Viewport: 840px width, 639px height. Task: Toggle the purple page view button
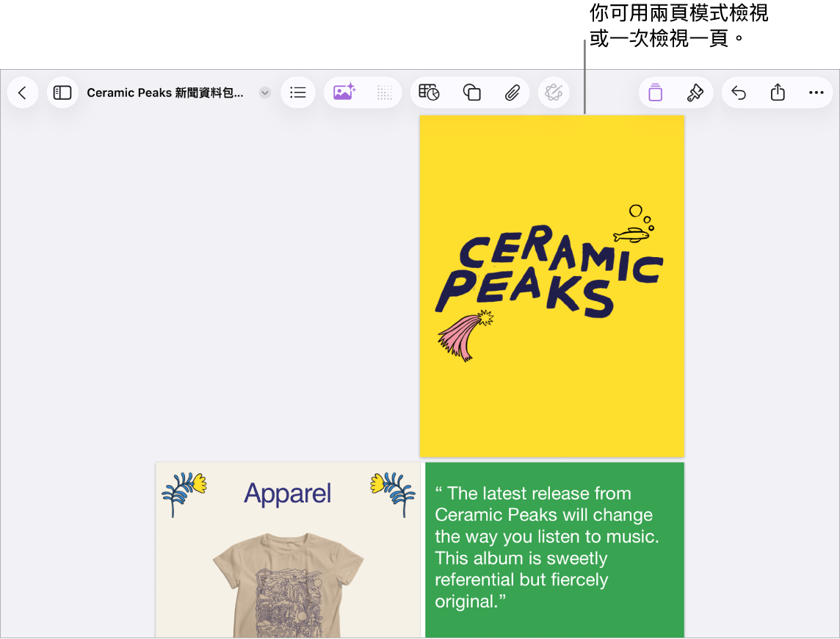click(x=655, y=93)
